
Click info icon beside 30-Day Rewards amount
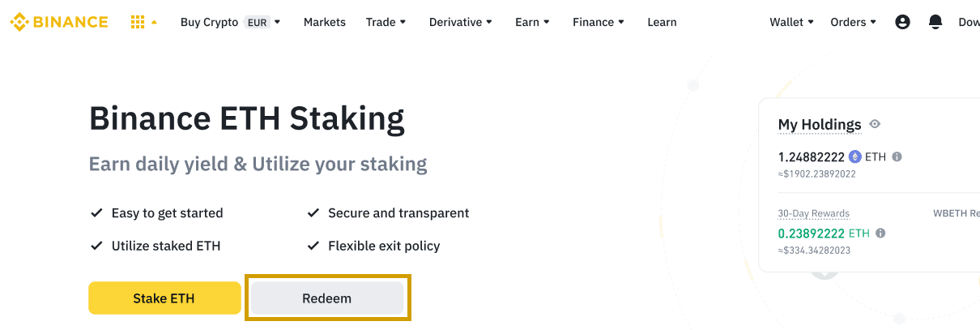[x=880, y=233]
